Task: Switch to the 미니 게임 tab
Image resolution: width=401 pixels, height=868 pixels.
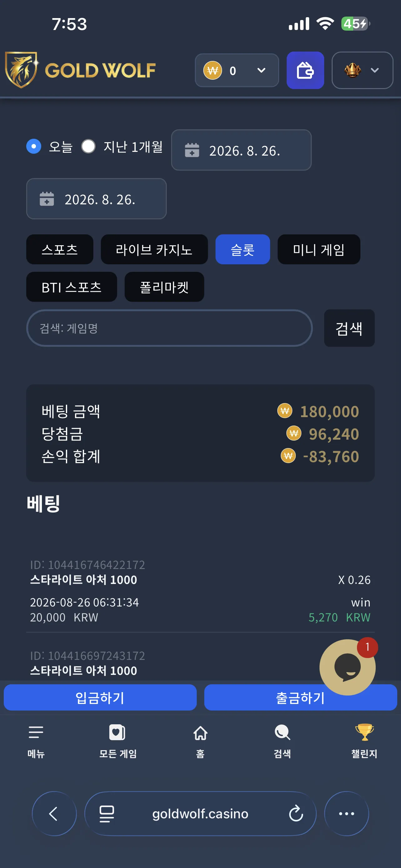Action: [x=319, y=249]
